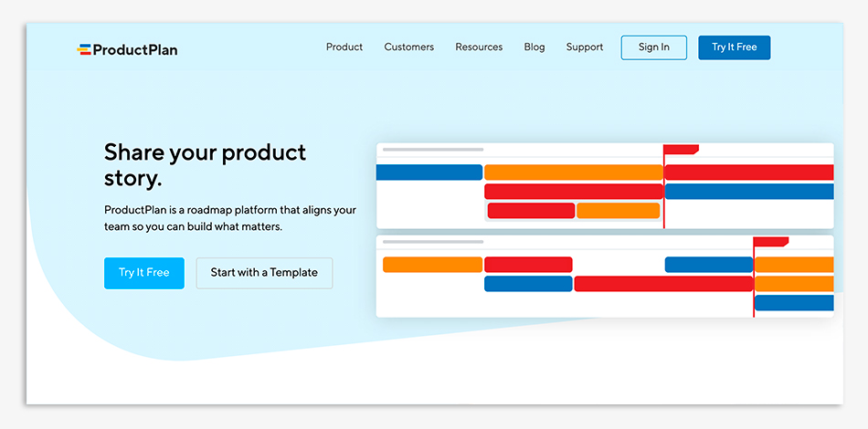
Task: Click the ProductPlan logo
Action: (127, 50)
